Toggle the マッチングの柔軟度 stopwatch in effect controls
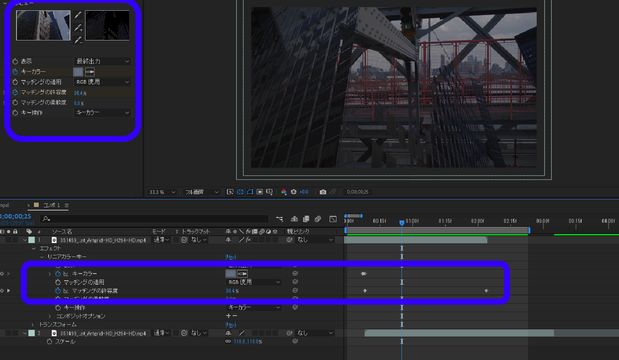 pyautogui.click(x=15, y=103)
